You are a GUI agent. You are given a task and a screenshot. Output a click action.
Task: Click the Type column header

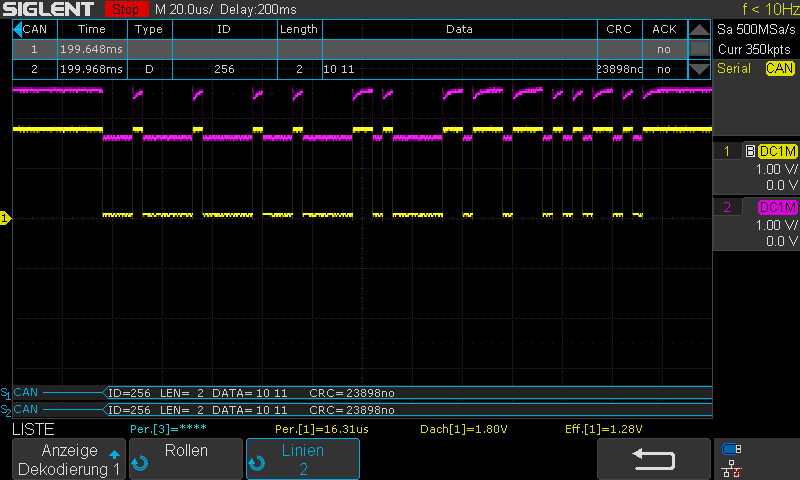click(149, 29)
